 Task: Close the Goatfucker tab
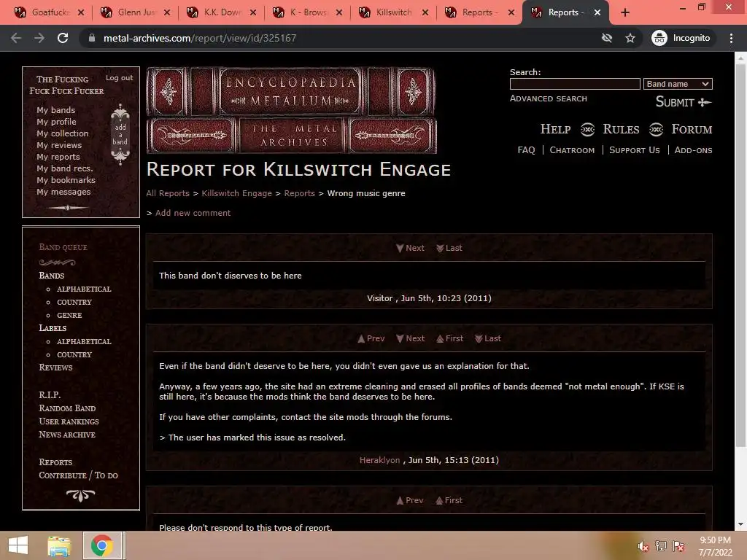coord(81,12)
